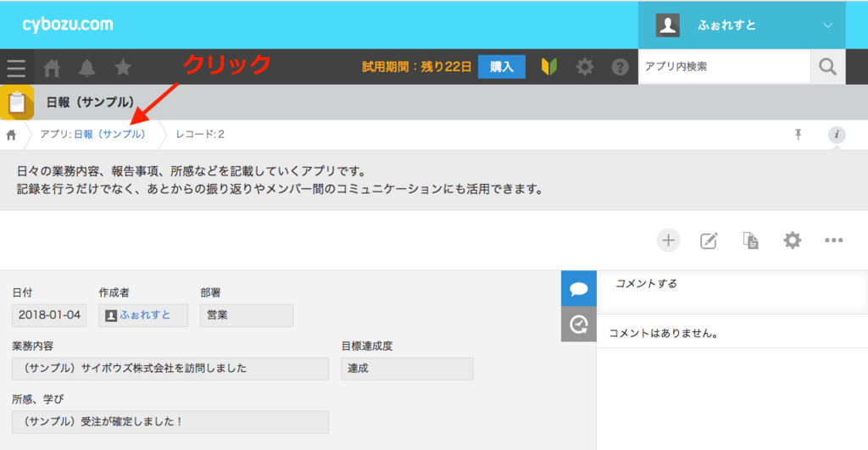Screen dimensions: 868x450
Task: Click the cybozu.com logo
Action: pos(68,25)
